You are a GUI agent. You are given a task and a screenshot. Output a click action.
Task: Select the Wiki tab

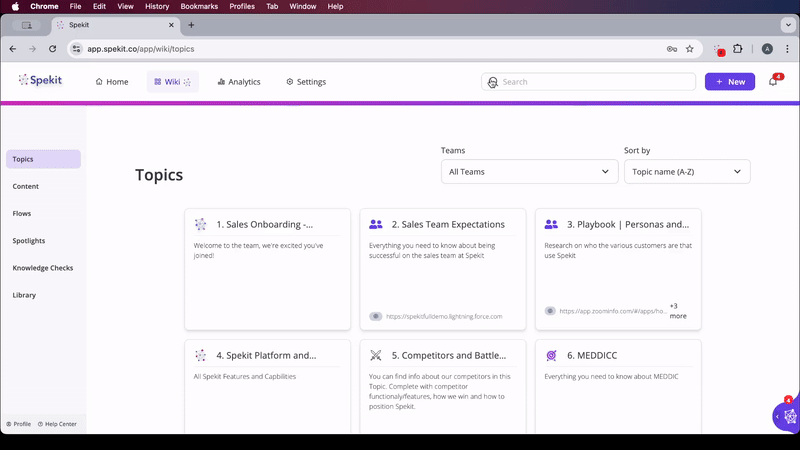point(172,82)
